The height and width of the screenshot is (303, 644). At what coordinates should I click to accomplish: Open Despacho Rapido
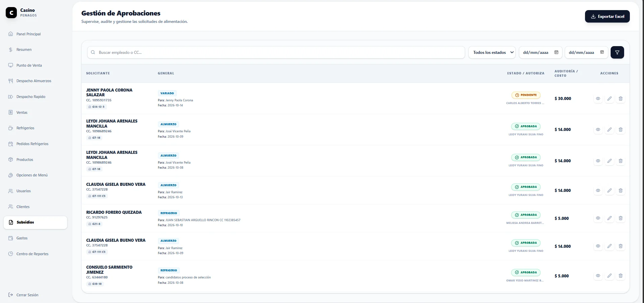point(35,97)
